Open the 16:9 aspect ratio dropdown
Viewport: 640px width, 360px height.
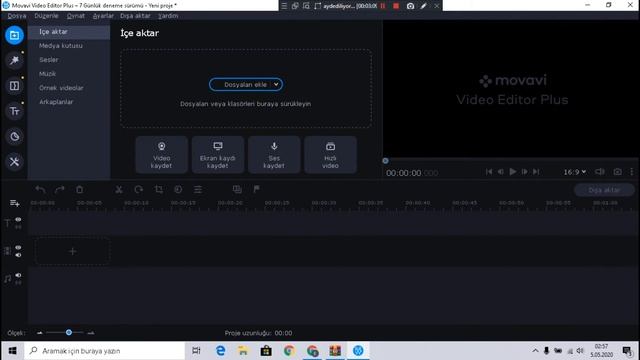click(575, 172)
